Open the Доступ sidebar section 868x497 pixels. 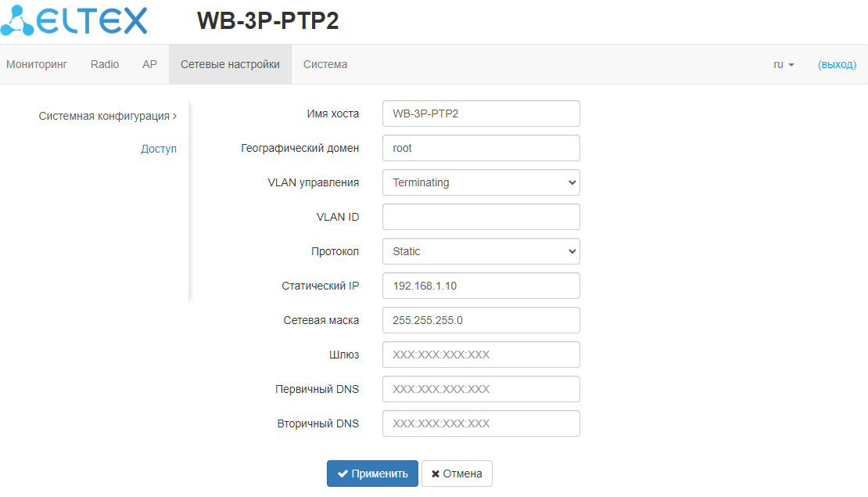[x=159, y=149]
